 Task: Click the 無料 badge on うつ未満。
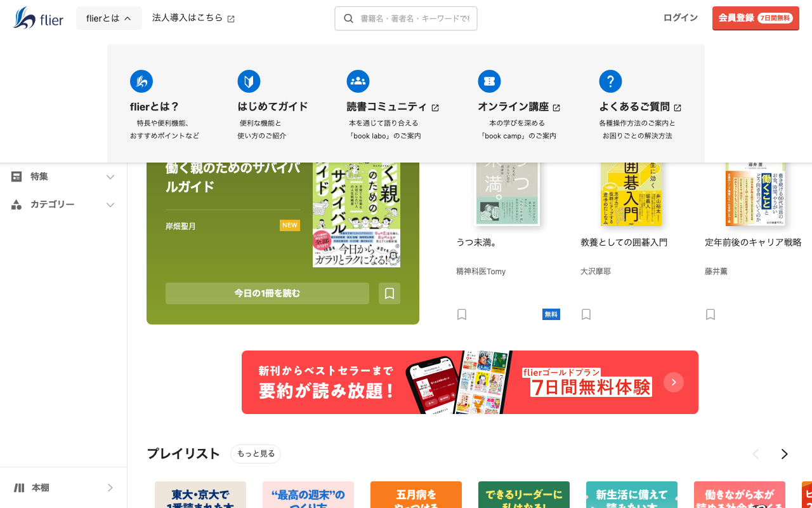tap(551, 314)
